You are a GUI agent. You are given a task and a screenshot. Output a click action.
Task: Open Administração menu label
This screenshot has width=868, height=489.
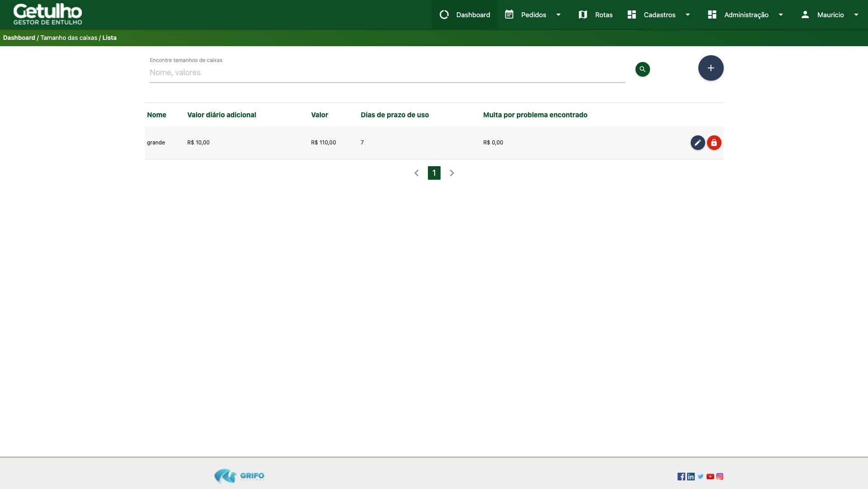click(746, 14)
